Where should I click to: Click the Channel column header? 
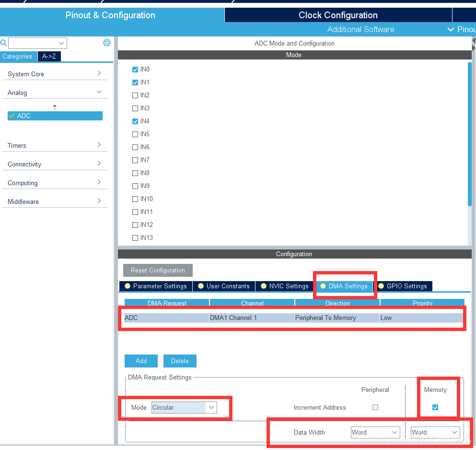click(x=252, y=303)
